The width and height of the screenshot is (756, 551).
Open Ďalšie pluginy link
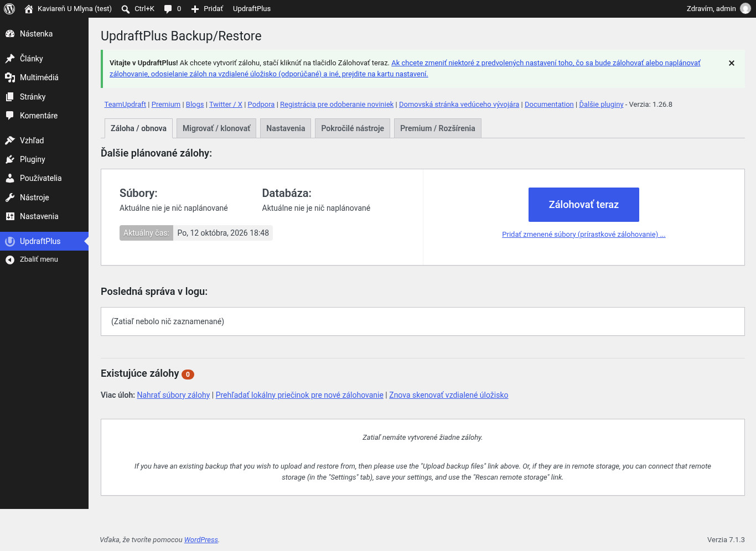601,105
